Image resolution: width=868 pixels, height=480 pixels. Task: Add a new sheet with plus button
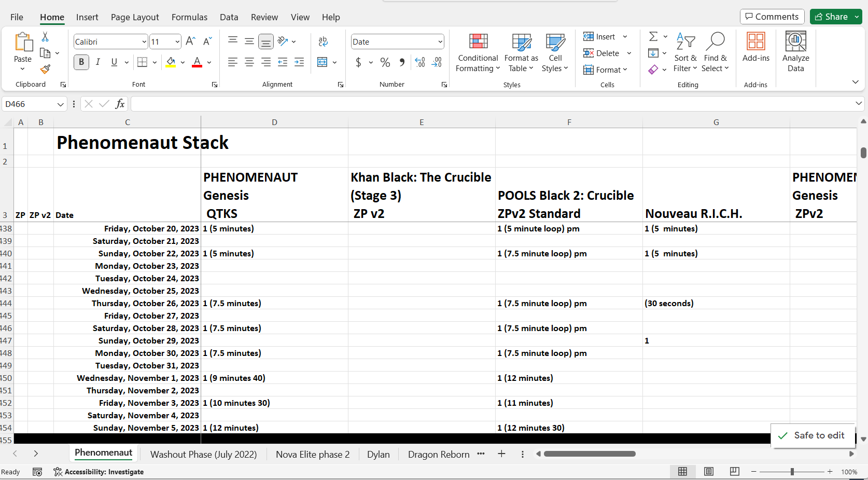[x=501, y=454]
